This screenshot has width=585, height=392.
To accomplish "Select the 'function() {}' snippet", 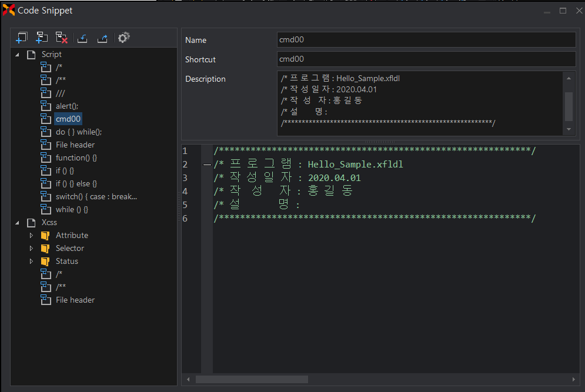I will pos(76,158).
